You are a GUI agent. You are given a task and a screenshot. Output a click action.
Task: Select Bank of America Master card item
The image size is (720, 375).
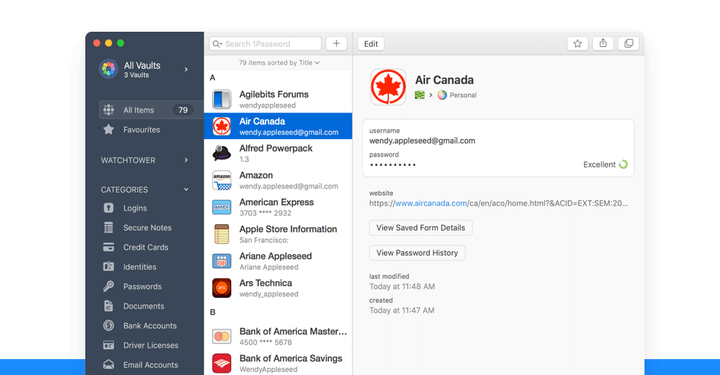pos(278,336)
